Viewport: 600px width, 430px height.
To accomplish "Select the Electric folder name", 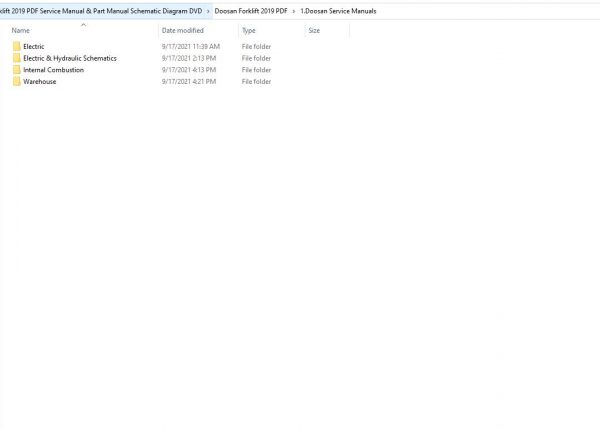I will tap(34, 46).
